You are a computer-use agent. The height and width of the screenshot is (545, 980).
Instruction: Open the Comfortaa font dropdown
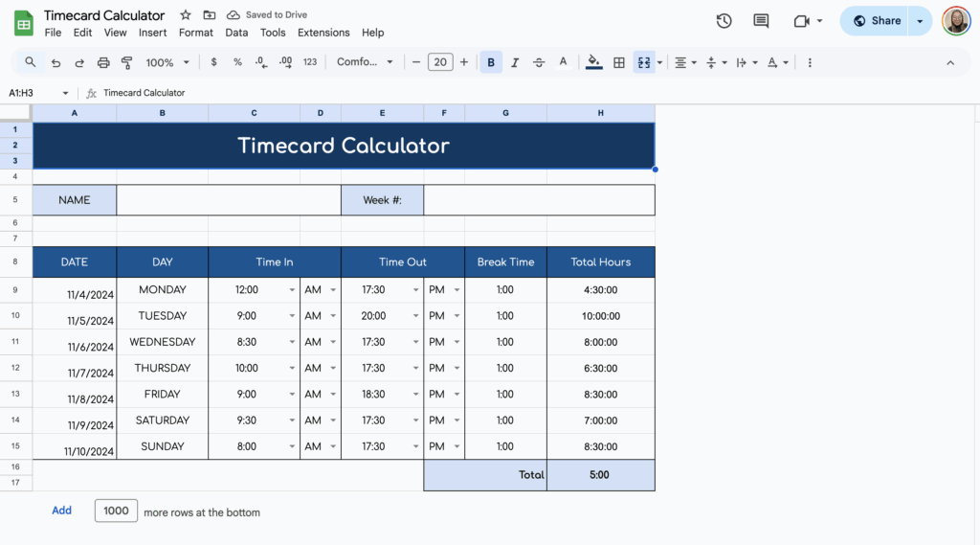[x=365, y=62]
